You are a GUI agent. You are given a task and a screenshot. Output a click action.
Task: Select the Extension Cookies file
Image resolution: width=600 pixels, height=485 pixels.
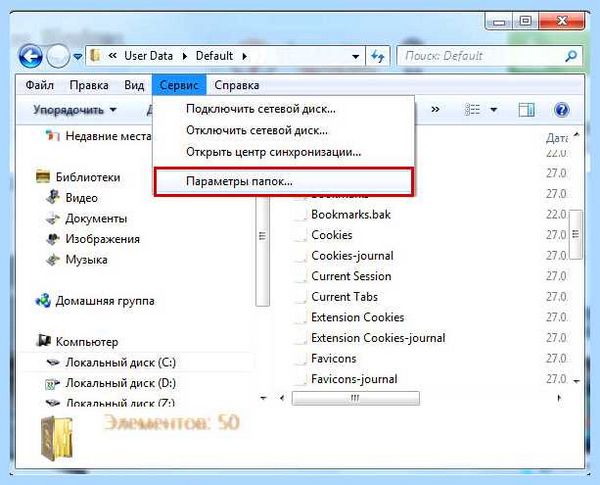pos(358,317)
